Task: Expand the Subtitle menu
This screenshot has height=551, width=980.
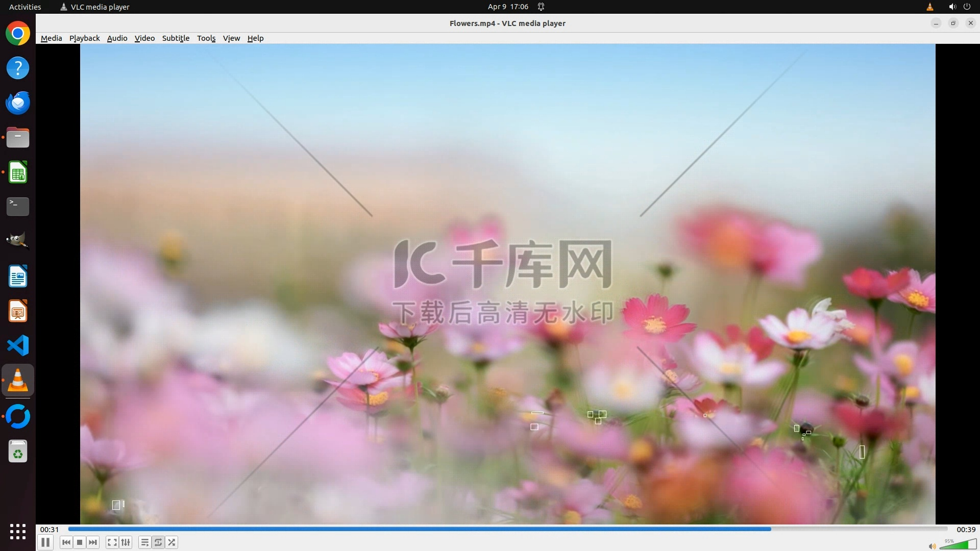Action: [176, 38]
